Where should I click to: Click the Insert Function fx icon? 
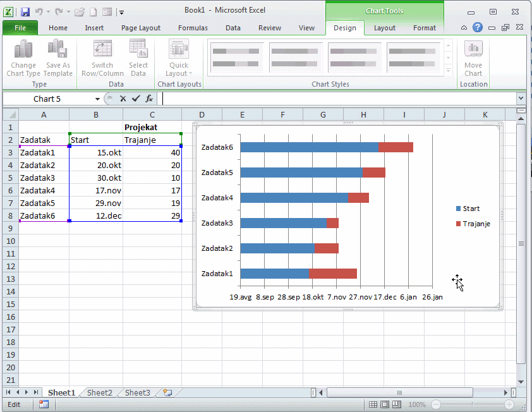[149, 99]
